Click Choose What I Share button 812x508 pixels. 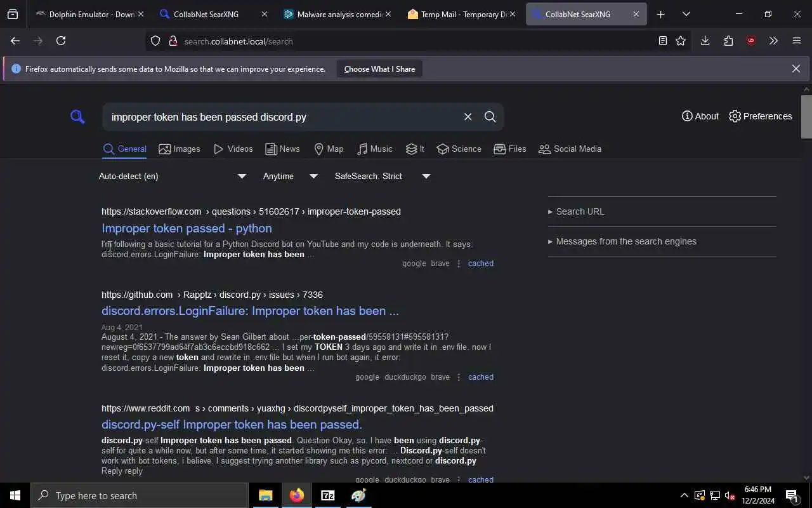(x=379, y=69)
